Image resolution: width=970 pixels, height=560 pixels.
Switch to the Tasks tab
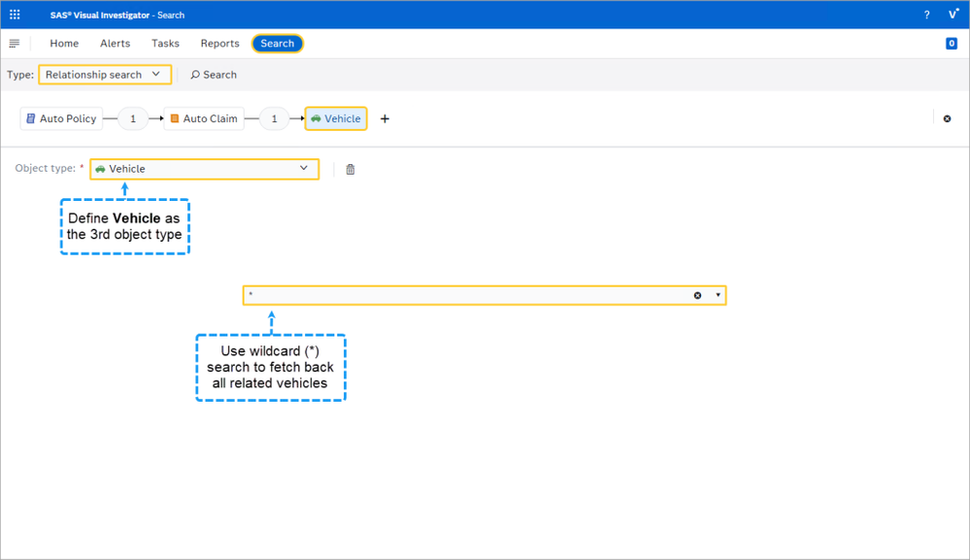coord(165,44)
